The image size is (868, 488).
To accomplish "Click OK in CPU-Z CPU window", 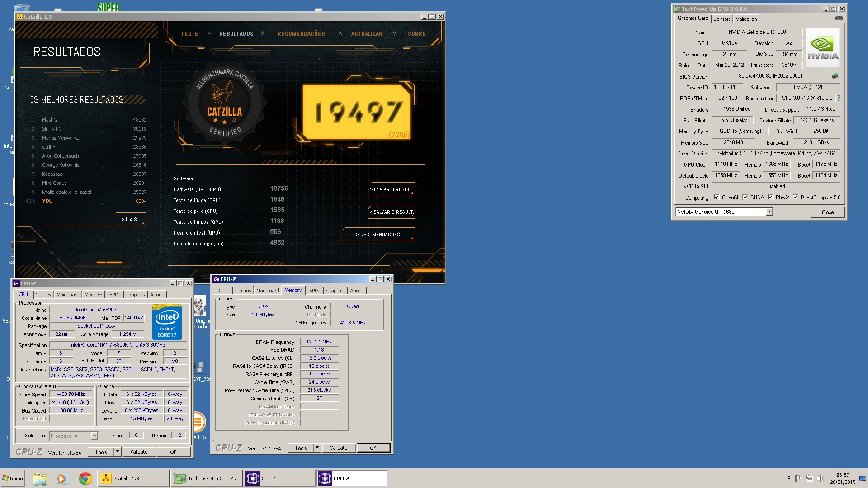I will click(173, 452).
